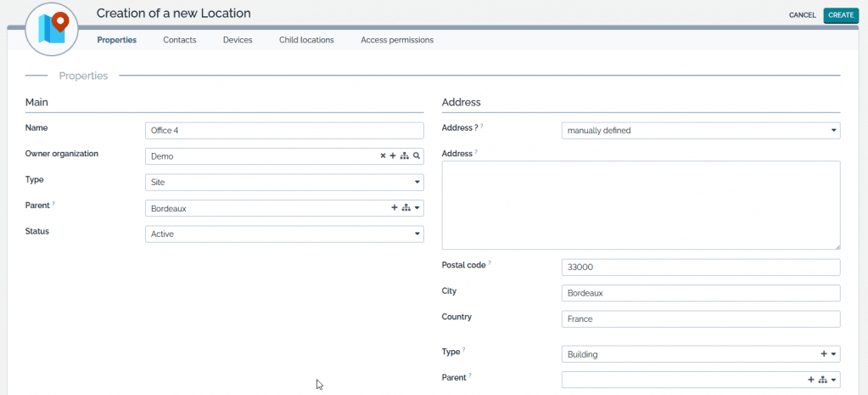
Task: Open the Devices tab
Action: (238, 40)
